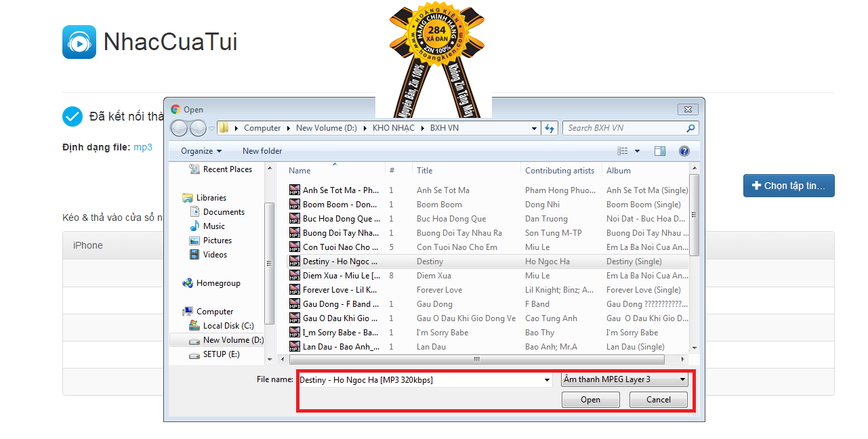
Task: Click the mp3 file format link
Action: (143, 147)
